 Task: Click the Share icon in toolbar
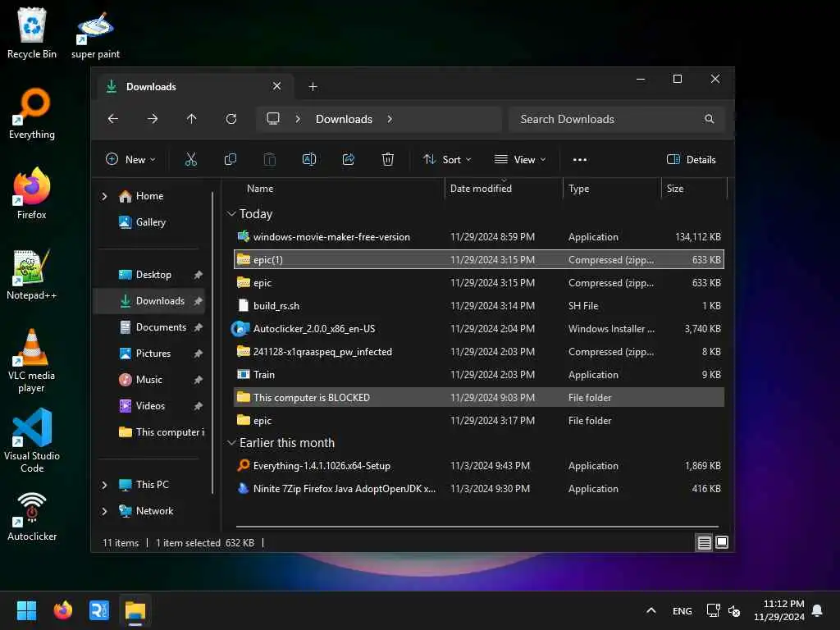(x=348, y=159)
